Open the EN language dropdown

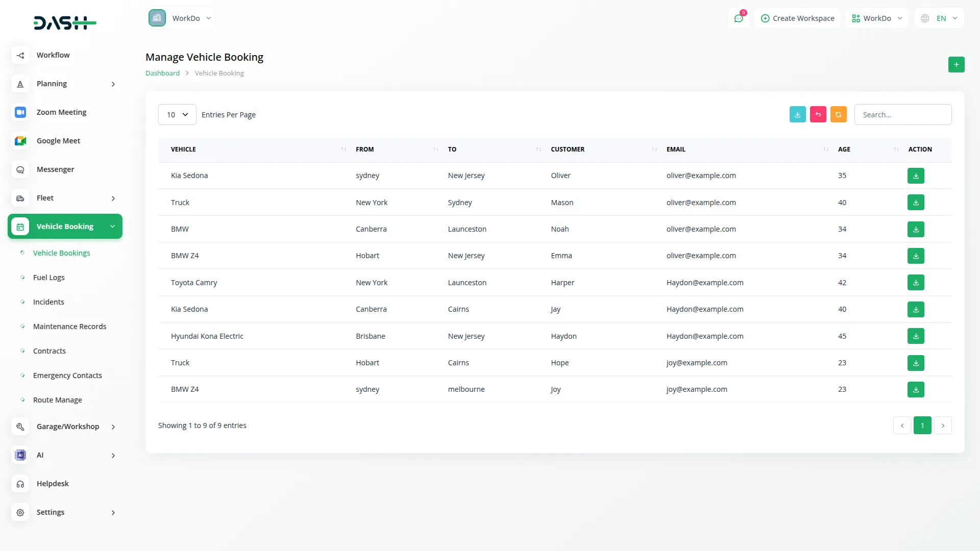939,18
